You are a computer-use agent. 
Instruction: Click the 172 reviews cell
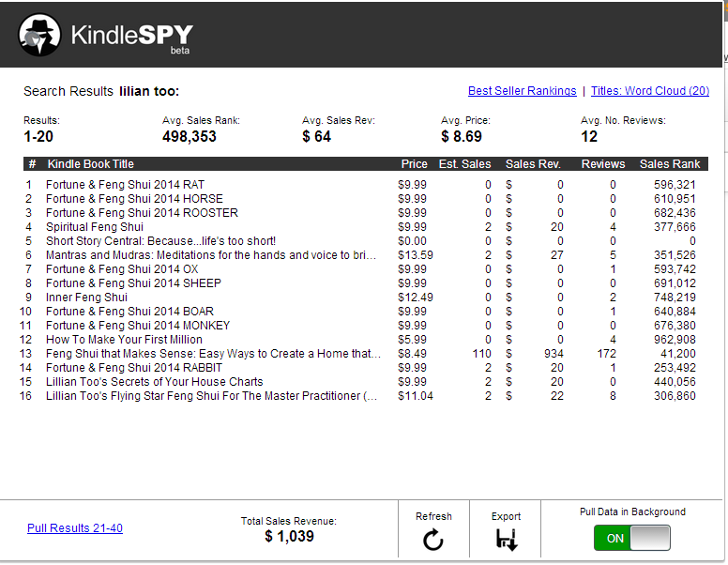point(606,354)
